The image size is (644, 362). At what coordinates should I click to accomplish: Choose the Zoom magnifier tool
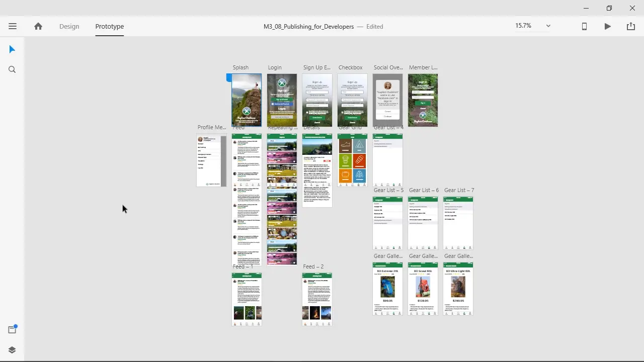pyautogui.click(x=12, y=69)
